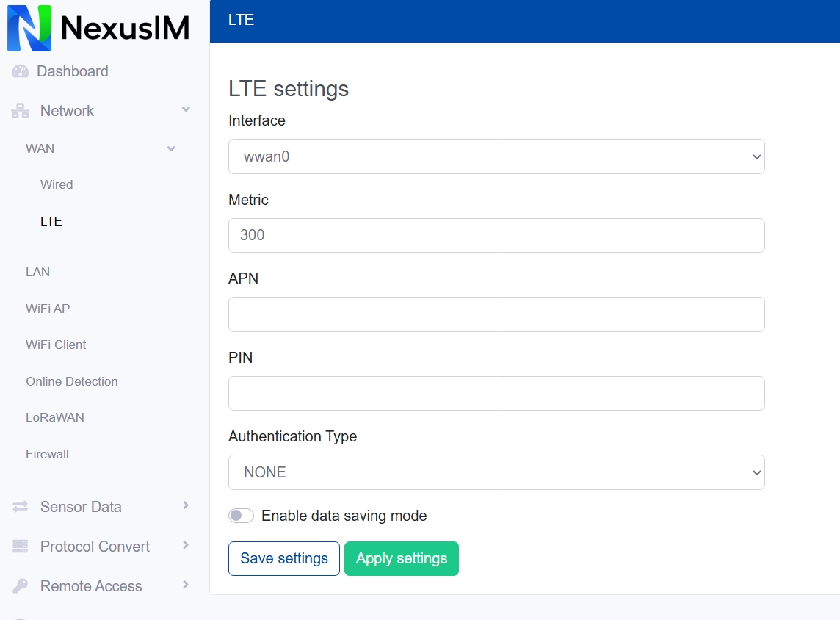Select the LTE menu item
The image size is (840, 620).
[51, 221]
